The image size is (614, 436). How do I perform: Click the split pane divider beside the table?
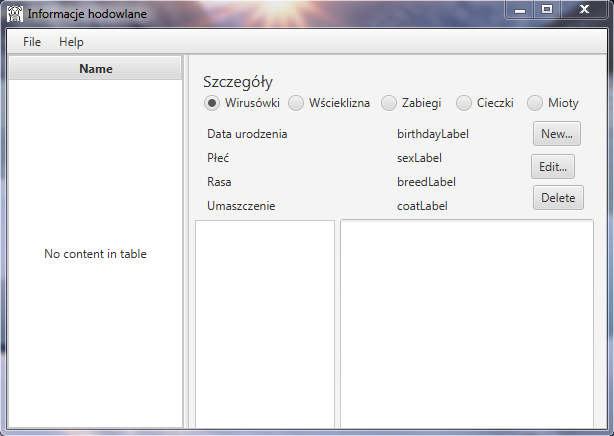tap(186, 242)
